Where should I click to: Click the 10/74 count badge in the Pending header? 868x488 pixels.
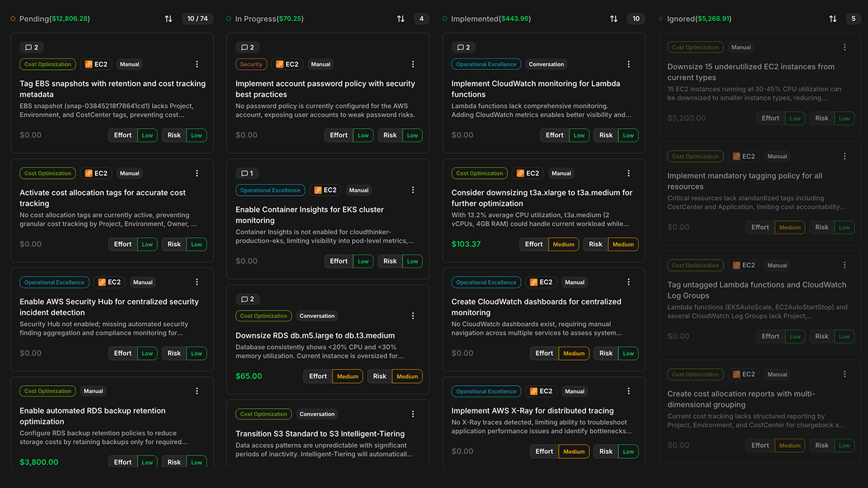(x=197, y=18)
